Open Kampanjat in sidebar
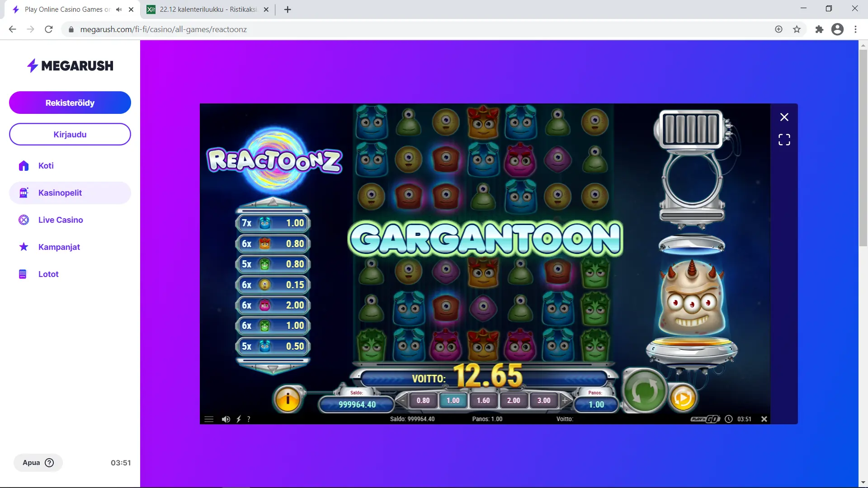868x488 pixels. (x=70, y=247)
